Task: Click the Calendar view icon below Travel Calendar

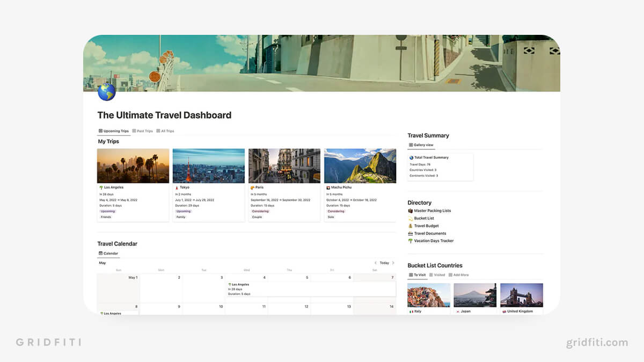Action: (x=100, y=253)
